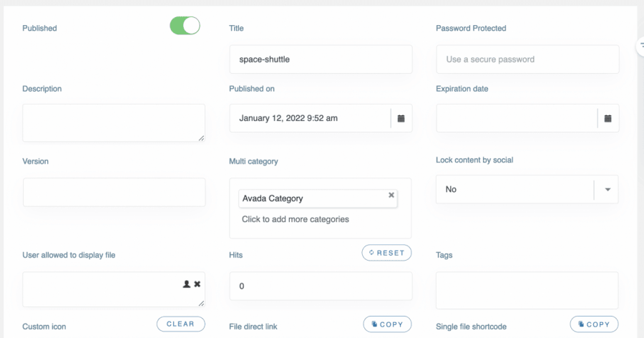This screenshot has width=644, height=338.
Task: Copy the single file shortcode
Action: click(x=594, y=324)
